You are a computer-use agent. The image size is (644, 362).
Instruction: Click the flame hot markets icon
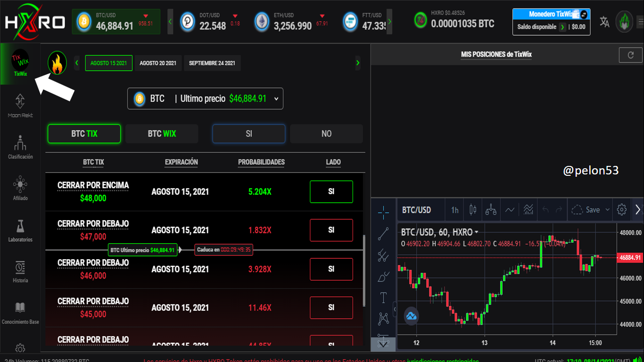tap(57, 63)
